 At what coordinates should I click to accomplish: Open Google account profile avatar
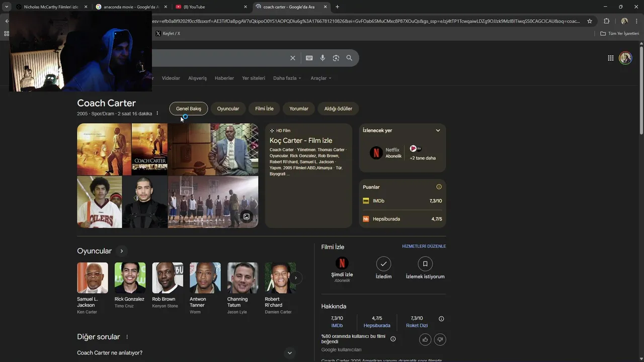[x=625, y=58]
